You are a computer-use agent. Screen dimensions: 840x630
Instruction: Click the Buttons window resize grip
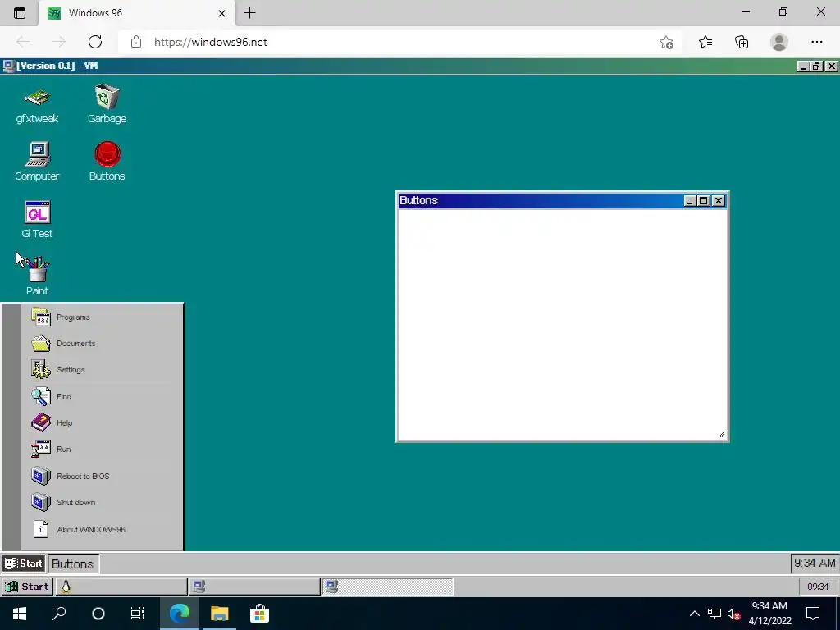[x=721, y=435]
